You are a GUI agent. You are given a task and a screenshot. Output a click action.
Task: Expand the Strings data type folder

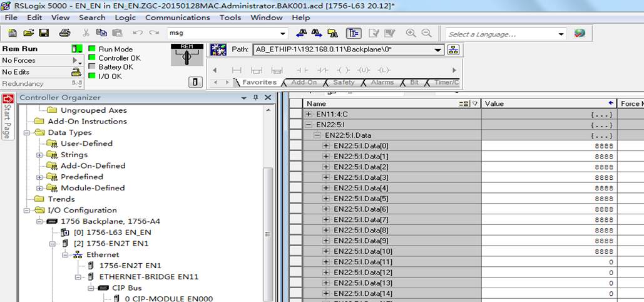coord(39,155)
